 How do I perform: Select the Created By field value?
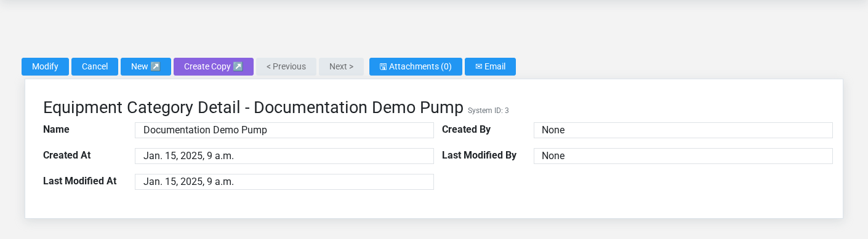pos(683,130)
